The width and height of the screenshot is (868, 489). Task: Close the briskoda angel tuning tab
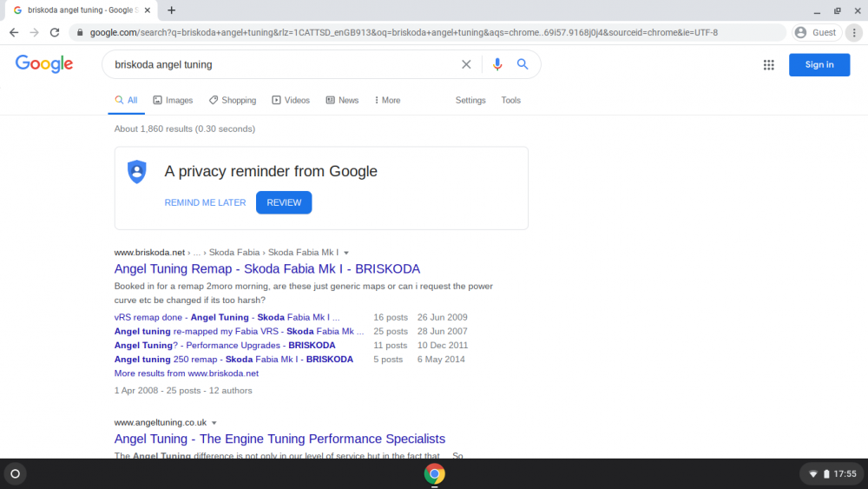(148, 10)
